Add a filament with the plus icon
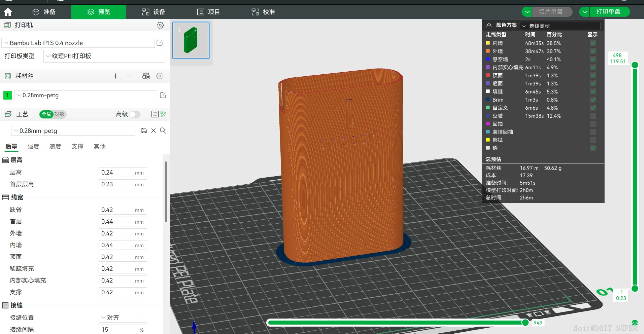The image size is (644, 334). tap(115, 76)
